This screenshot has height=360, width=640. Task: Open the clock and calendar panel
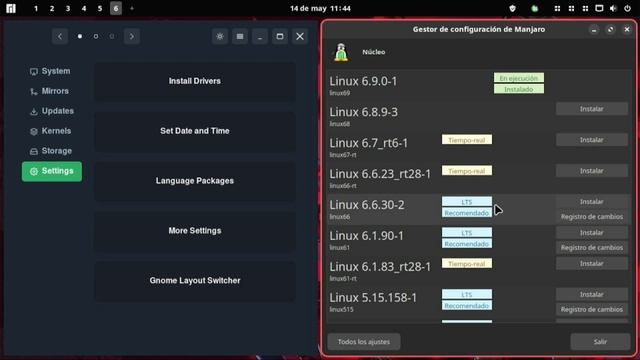point(320,8)
